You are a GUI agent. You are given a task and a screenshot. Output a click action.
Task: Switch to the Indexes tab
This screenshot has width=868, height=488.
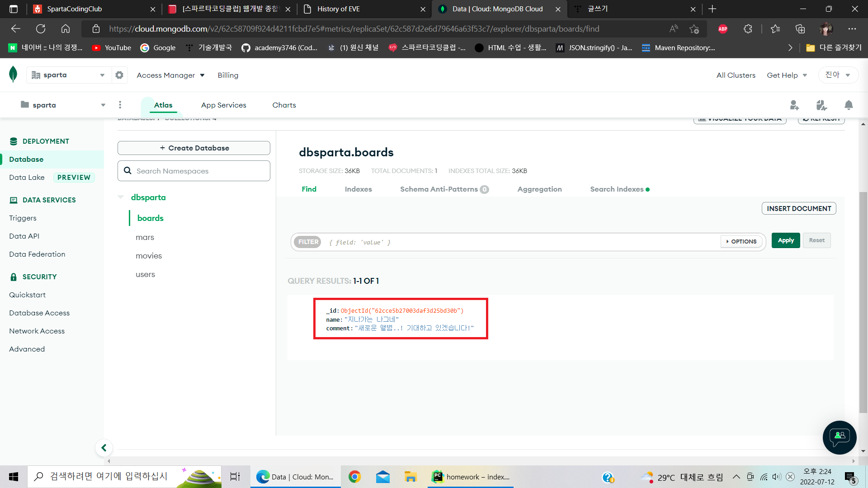(x=358, y=189)
